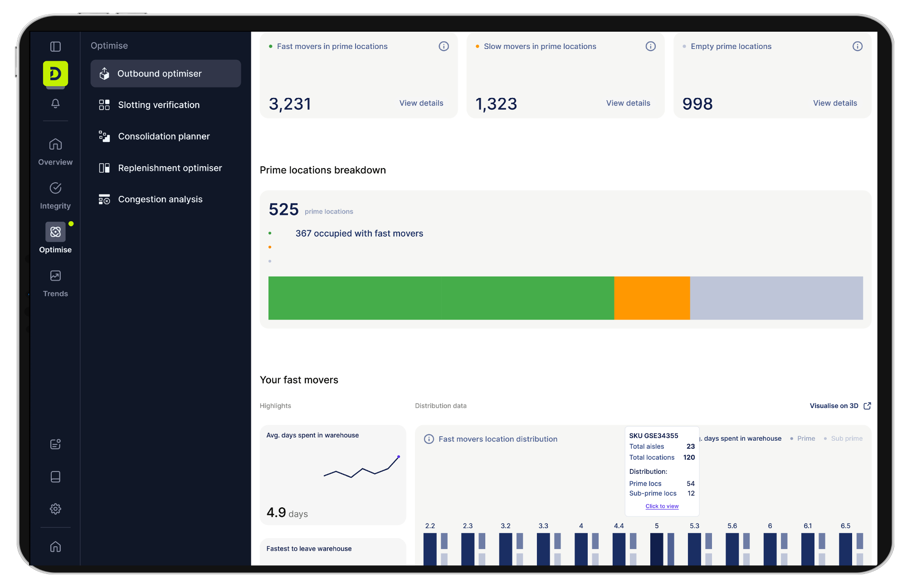This screenshot has width=907, height=588.
Task: Open the Trends section
Action: click(x=55, y=283)
